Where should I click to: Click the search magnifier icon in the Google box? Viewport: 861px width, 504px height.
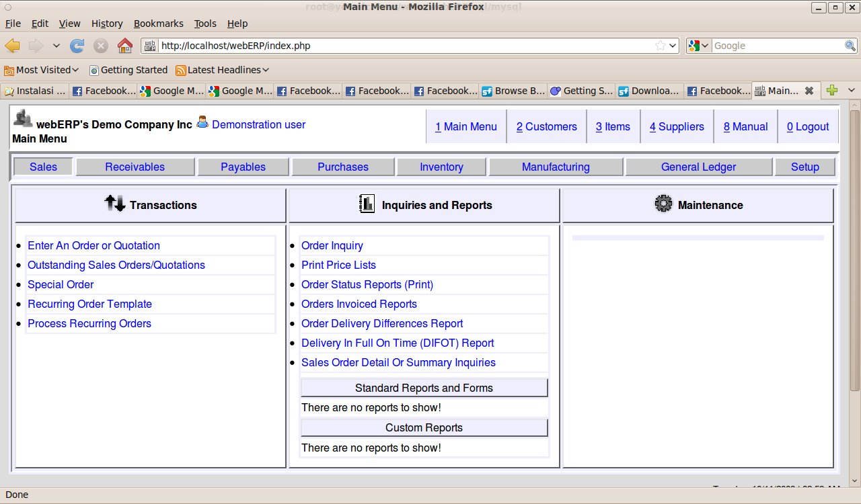pos(850,46)
